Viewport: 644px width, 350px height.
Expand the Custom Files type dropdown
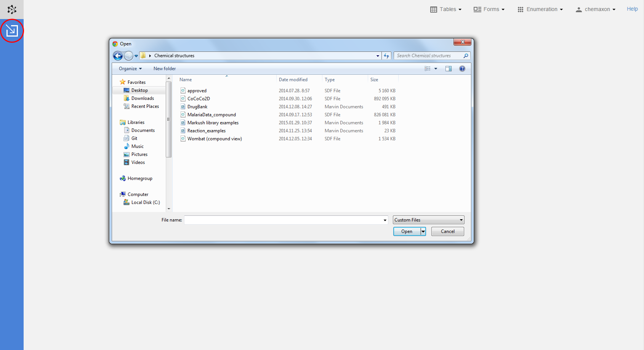click(x=428, y=220)
